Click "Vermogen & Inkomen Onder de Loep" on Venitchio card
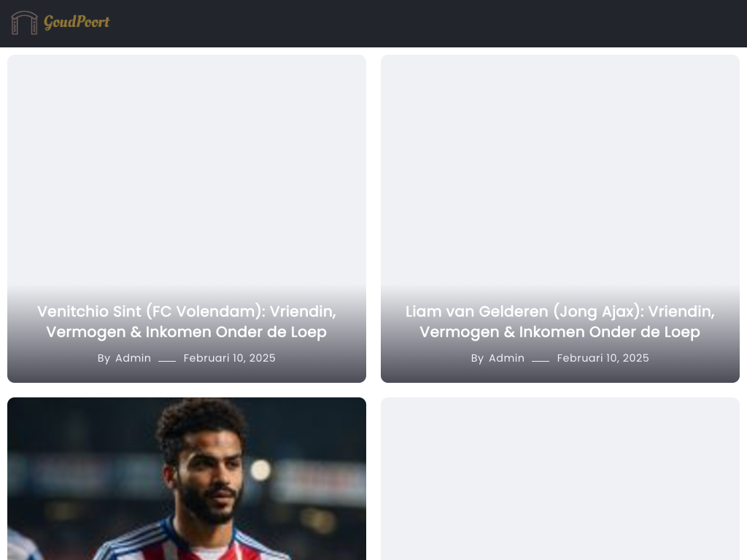Image resolution: width=747 pixels, height=560 pixels. pyautogui.click(x=186, y=332)
